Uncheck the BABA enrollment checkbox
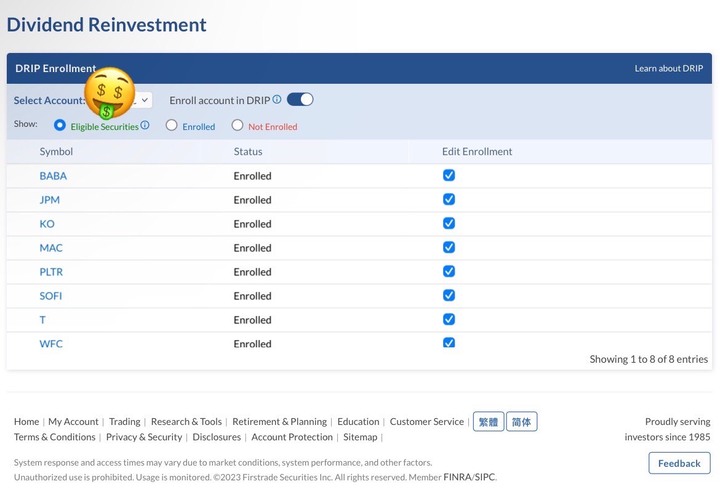The image size is (720, 489). pyautogui.click(x=449, y=175)
